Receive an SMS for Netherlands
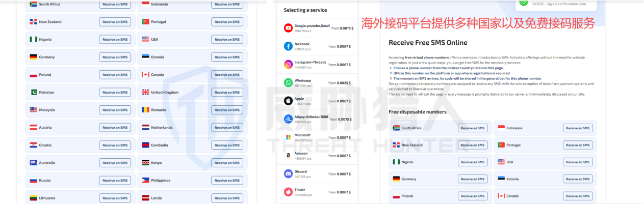This screenshot has height=204, width=644. [227, 127]
